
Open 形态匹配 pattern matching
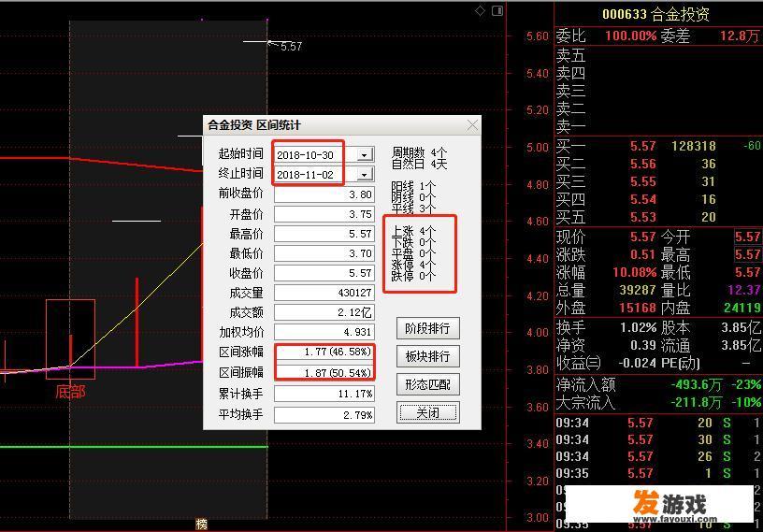(x=427, y=385)
